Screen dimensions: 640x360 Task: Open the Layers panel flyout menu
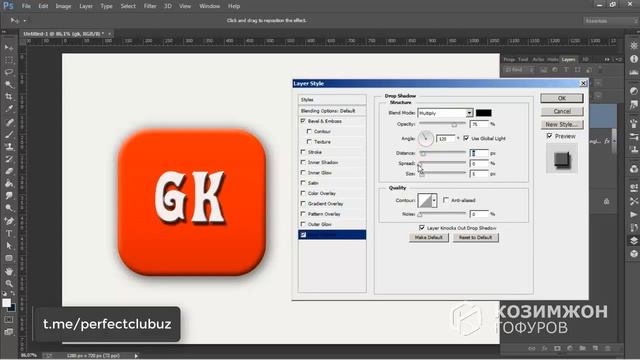(x=620, y=60)
